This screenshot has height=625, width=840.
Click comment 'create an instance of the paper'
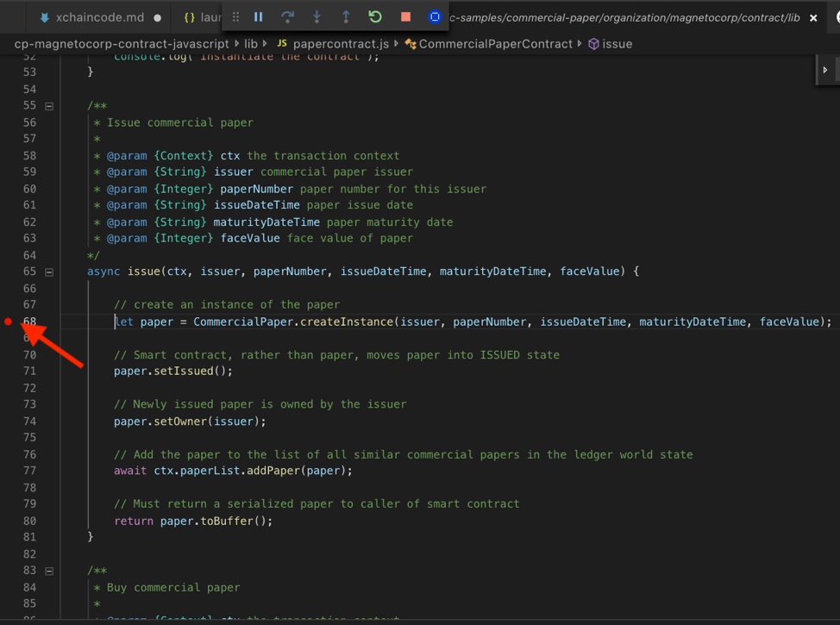[x=236, y=304]
